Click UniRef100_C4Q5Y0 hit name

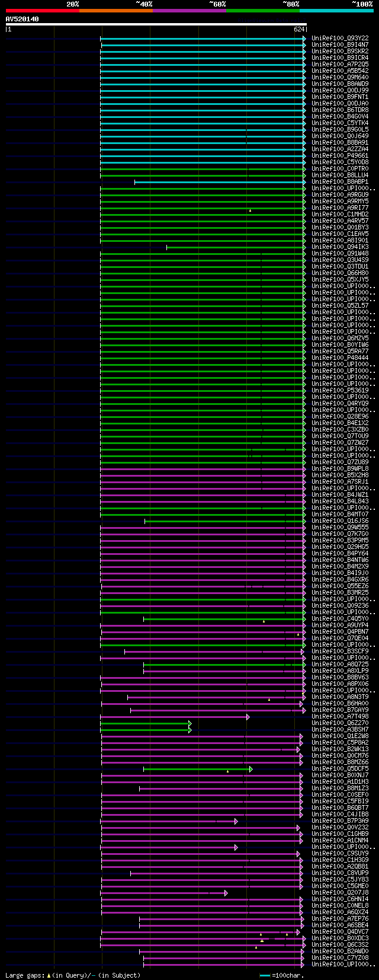coord(340,618)
